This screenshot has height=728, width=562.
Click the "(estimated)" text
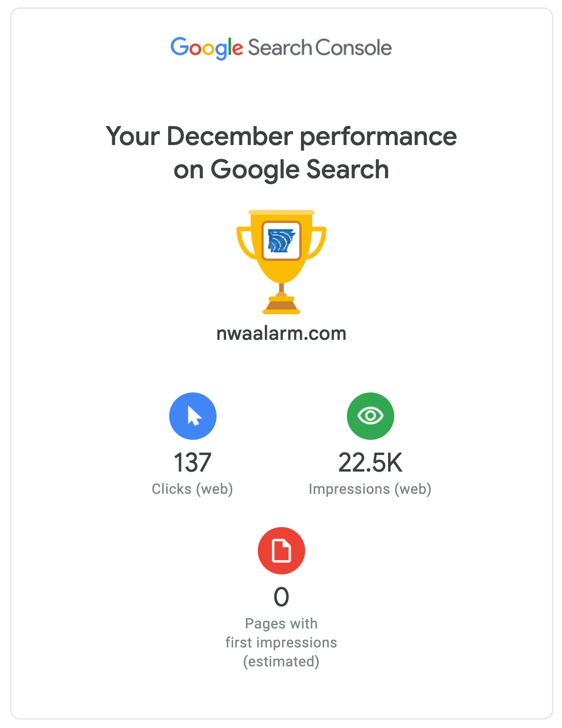tap(281, 661)
